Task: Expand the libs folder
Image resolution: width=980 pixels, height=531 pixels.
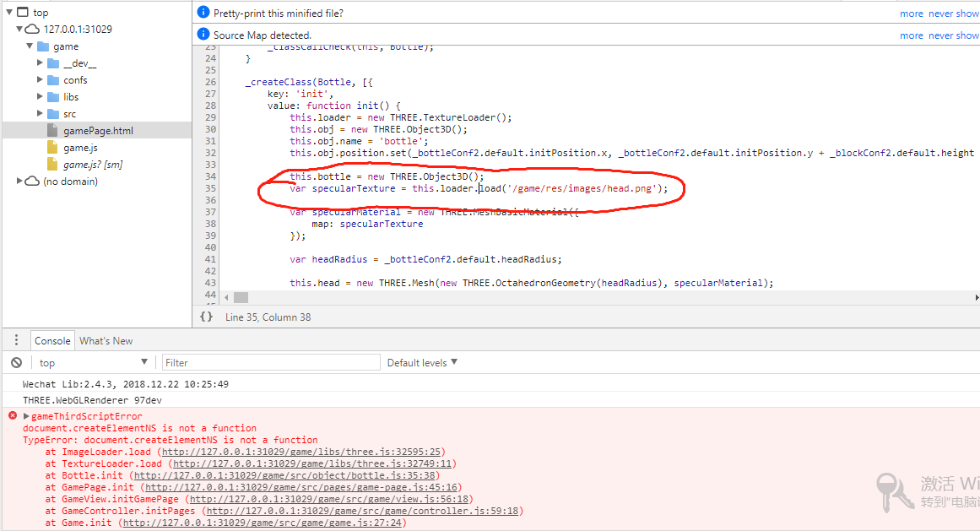Action: click(40, 96)
